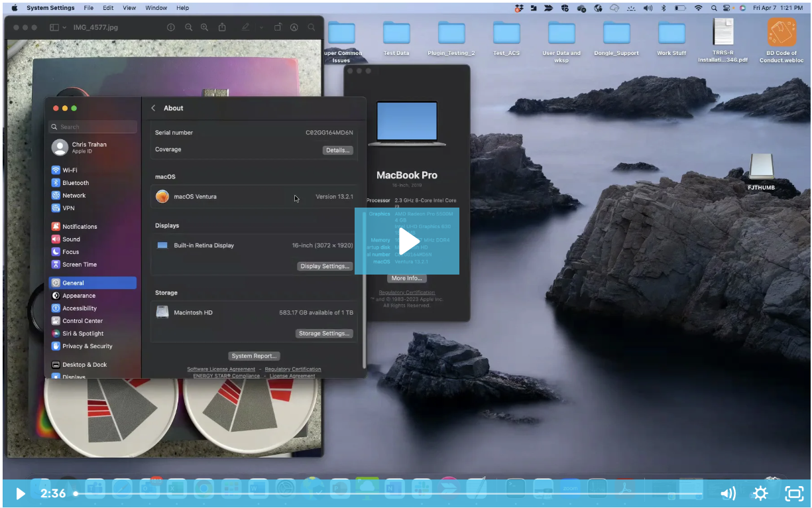Image resolution: width=812 pixels, height=508 pixels.
Task: Click the video progress bar to seek
Action: 398,493
